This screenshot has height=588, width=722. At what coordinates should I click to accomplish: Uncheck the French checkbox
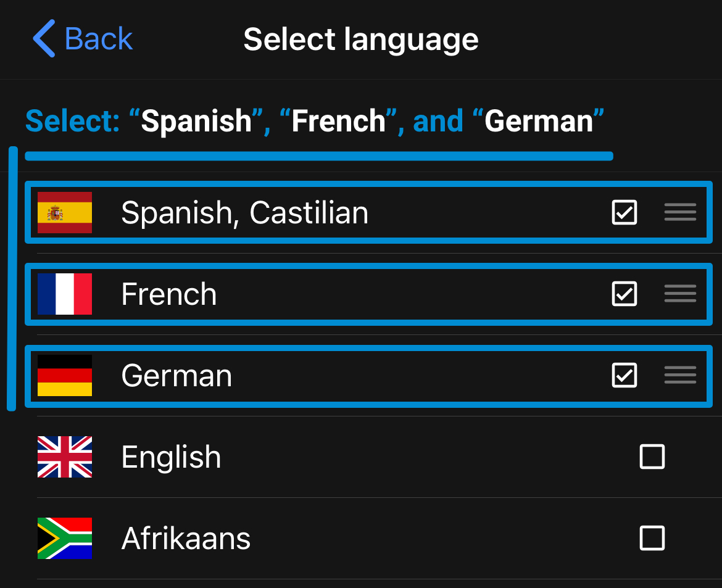pos(624,294)
